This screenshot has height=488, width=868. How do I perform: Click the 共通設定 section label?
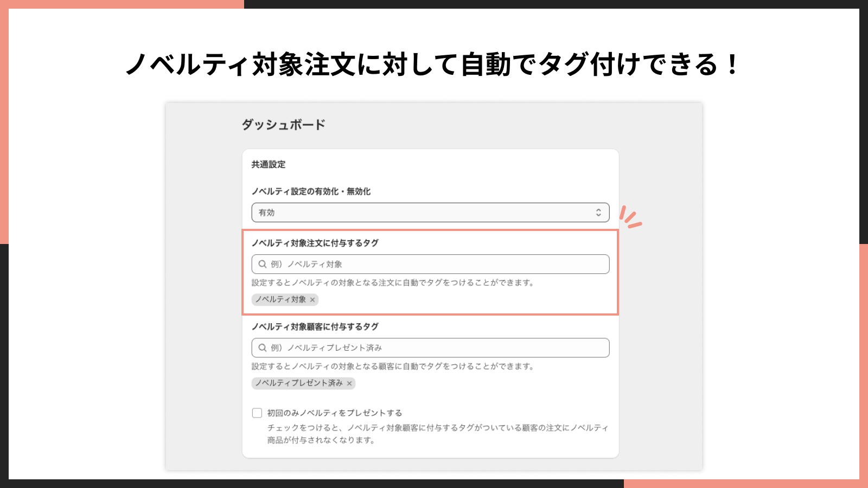267,165
